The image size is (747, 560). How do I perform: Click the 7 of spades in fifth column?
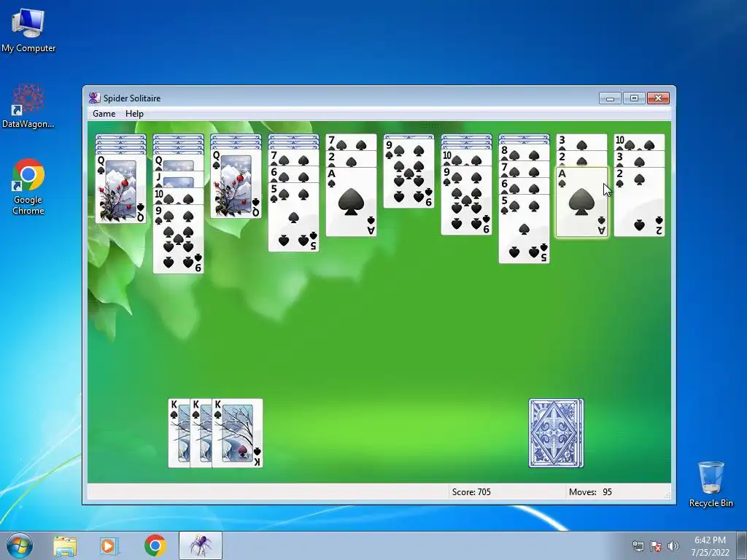(x=351, y=142)
